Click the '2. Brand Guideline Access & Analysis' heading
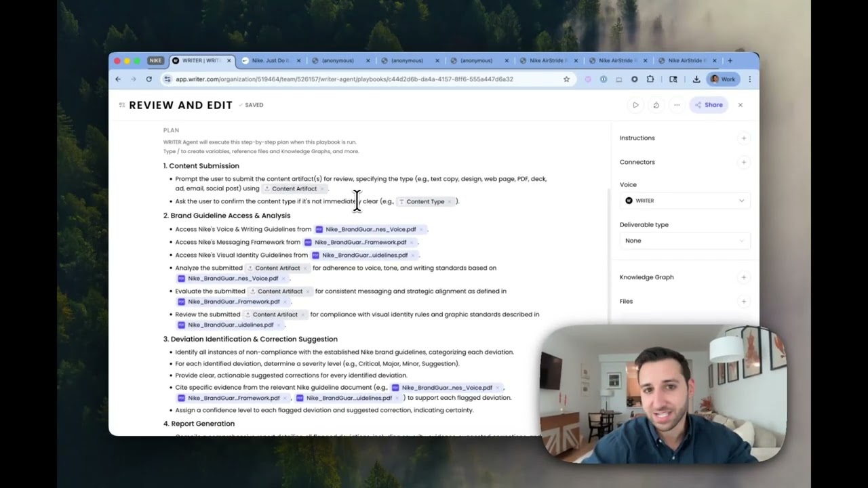This screenshot has height=488, width=868. pos(226,216)
